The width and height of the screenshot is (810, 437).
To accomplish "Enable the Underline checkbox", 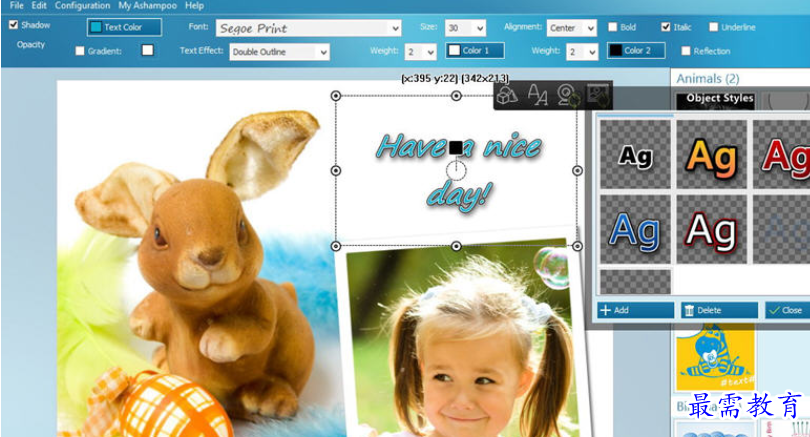I will coord(713,27).
